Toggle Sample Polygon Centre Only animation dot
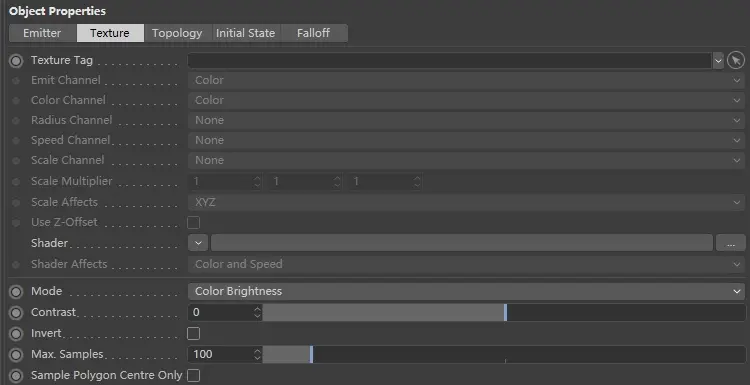Screen dimensions: 750x385 click(16, 376)
